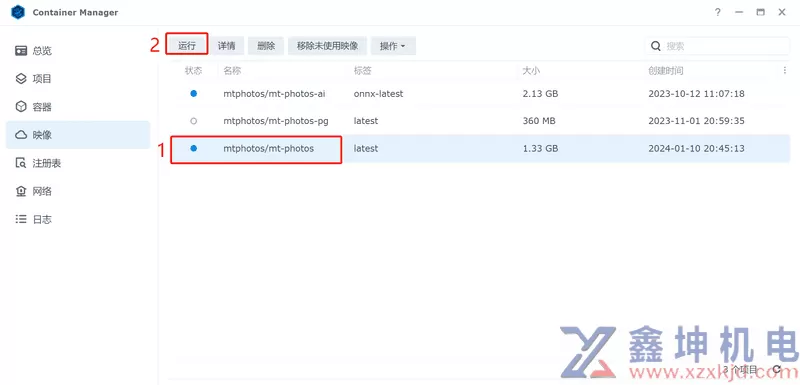
Task: Sort by the 大小 column header
Action: [x=531, y=70]
